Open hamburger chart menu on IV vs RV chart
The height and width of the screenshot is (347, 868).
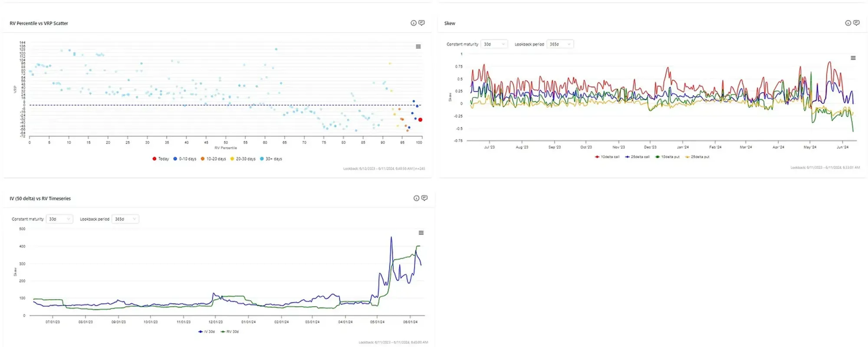click(421, 233)
